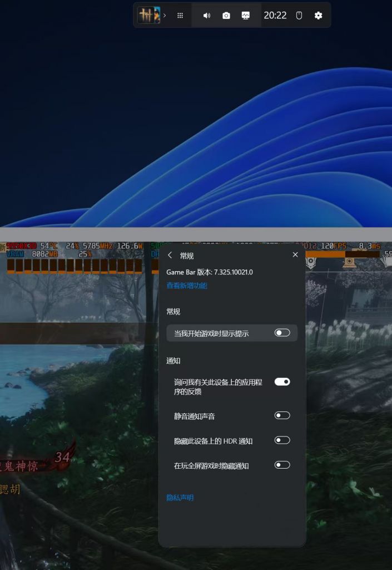Open the 查看新增功能 link
This screenshot has width=392, height=570.
click(187, 286)
